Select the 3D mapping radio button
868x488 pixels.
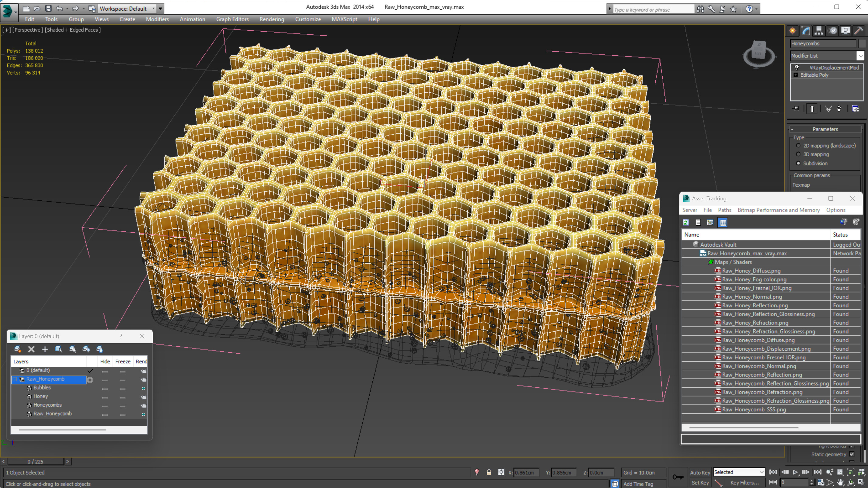coord(798,154)
